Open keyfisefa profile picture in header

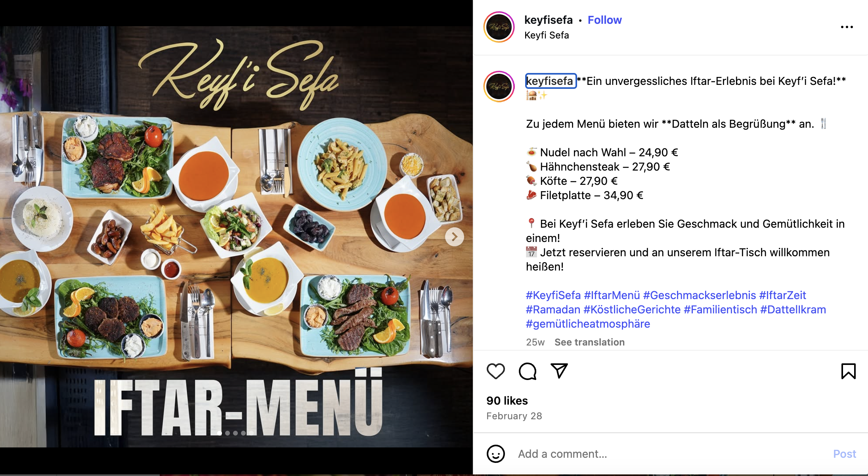click(x=499, y=27)
